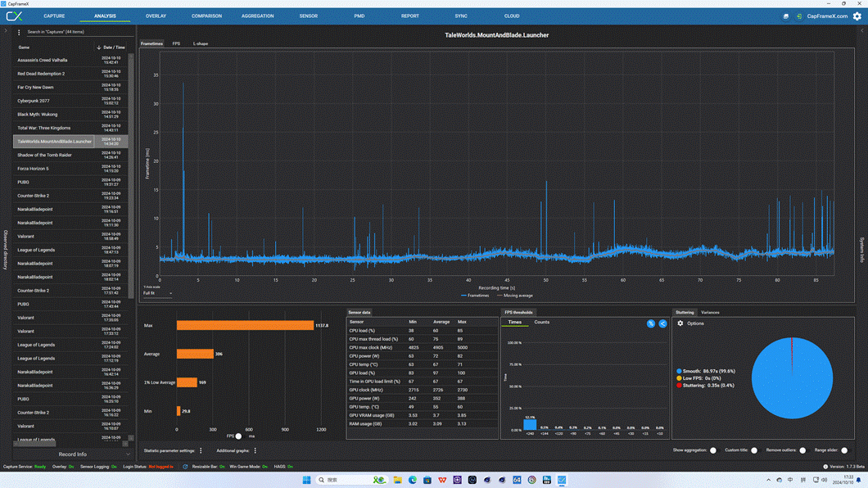Enable Show aggregation toggle
The width and height of the screenshot is (868, 488).
(713, 450)
